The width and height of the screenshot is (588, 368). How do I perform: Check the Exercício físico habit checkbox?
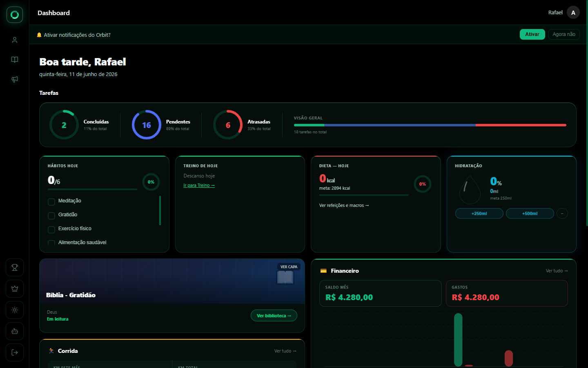click(x=51, y=230)
